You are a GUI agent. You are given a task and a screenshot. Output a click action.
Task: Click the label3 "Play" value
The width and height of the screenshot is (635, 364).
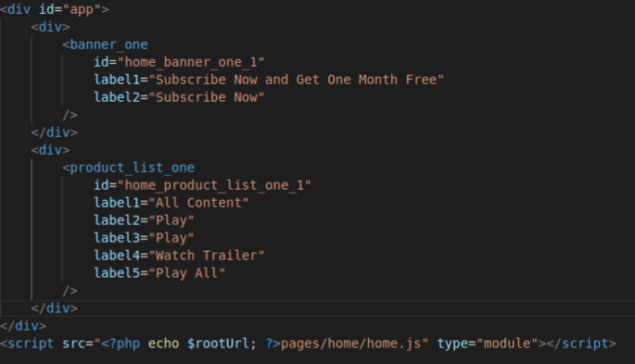171,238
